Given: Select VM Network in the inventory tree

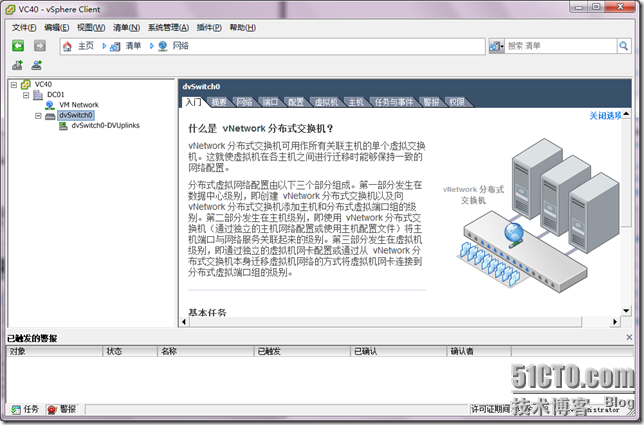Looking at the screenshot, I should pyautogui.click(x=79, y=105).
